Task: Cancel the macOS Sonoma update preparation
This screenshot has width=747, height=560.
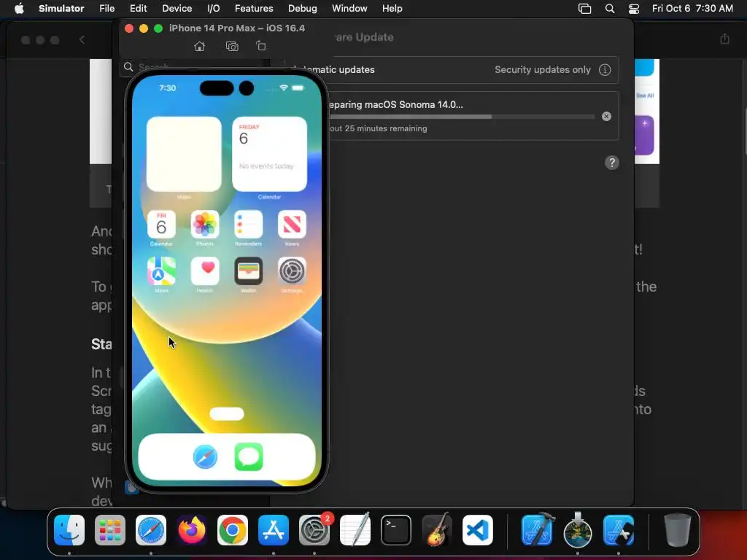Action: point(606,116)
